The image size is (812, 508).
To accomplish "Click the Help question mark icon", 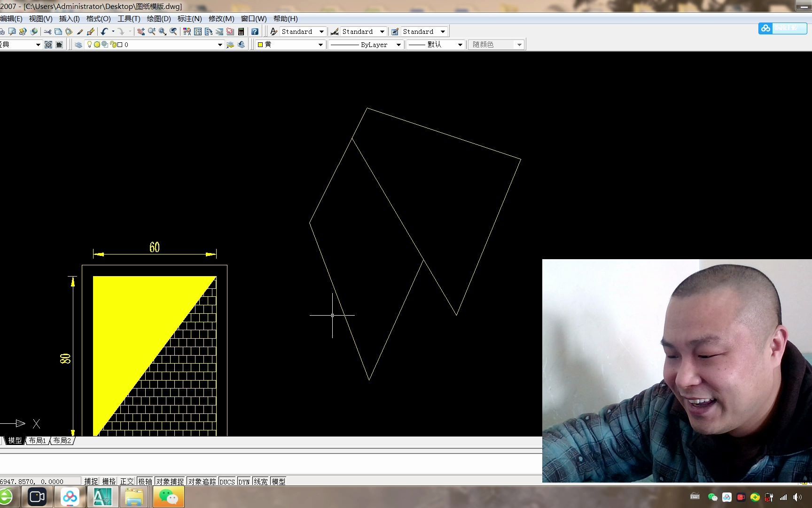I will tap(255, 32).
